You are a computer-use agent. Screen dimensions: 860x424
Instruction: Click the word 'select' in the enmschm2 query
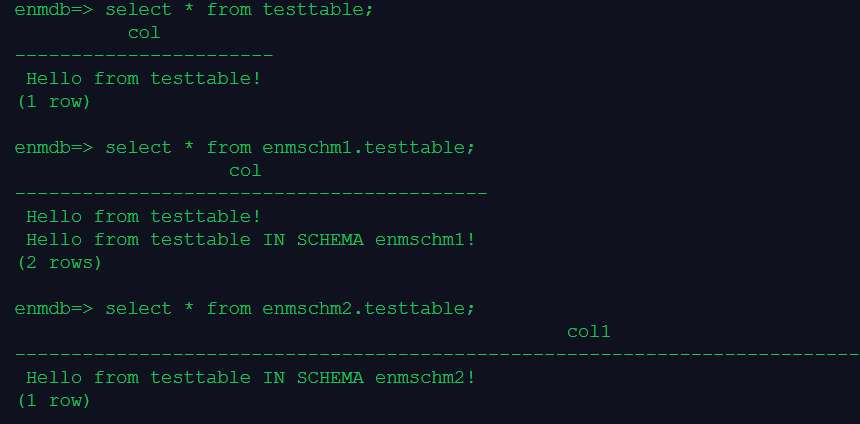click(138, 309)
